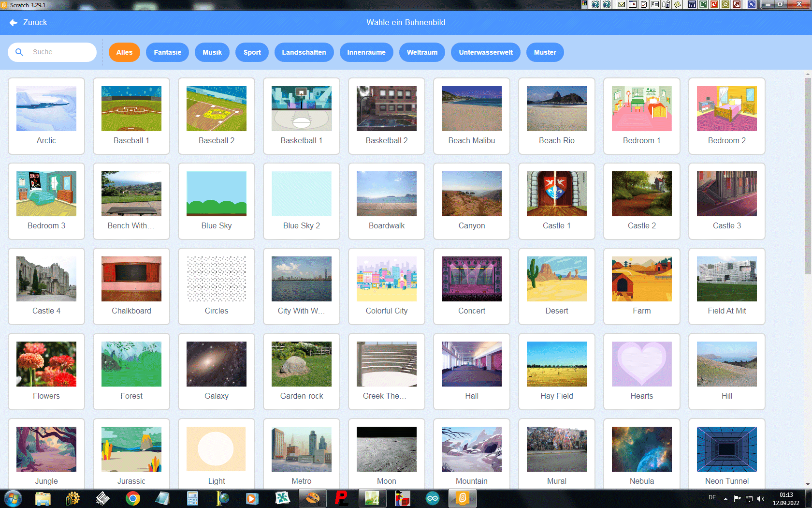This screenshot has width=812, height=508.
Task: Choose the Bedroom 2 backdrop
Action: (x=727, y=116)
